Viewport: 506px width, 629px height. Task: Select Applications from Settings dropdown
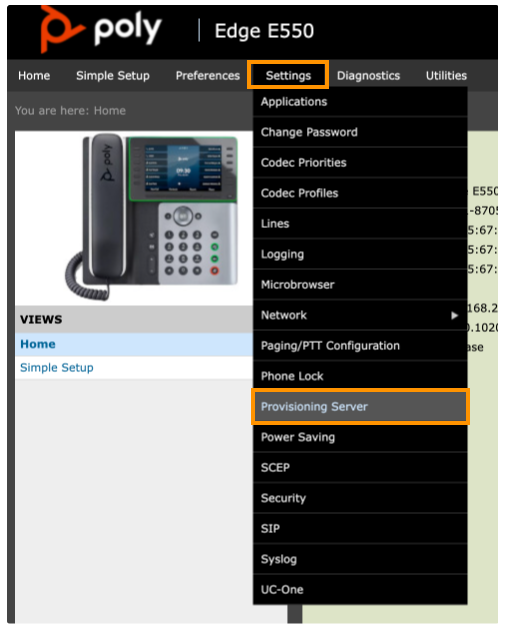(360, 102)
